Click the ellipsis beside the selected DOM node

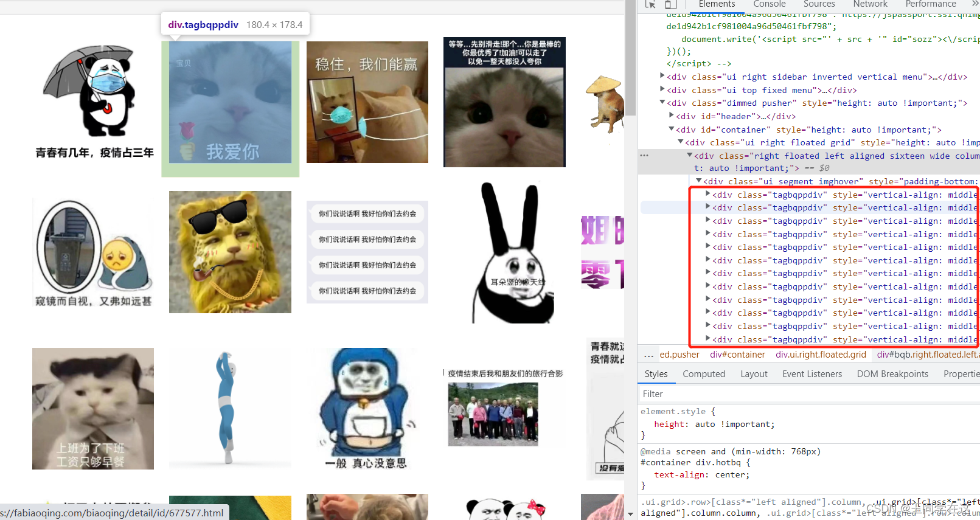pyautogui.click(x=644, y=156)
